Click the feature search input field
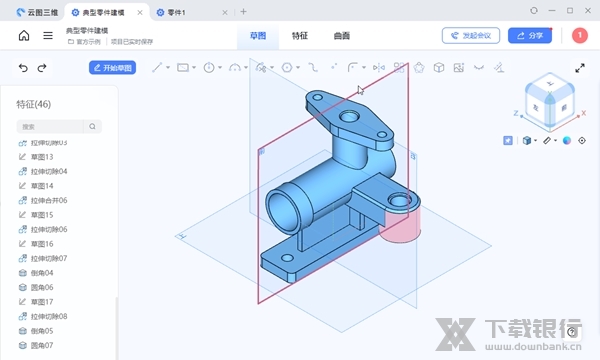 tap(50, 127)
